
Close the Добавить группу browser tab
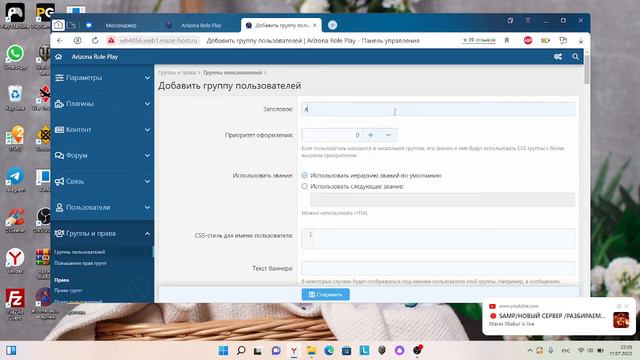(315, 25)
